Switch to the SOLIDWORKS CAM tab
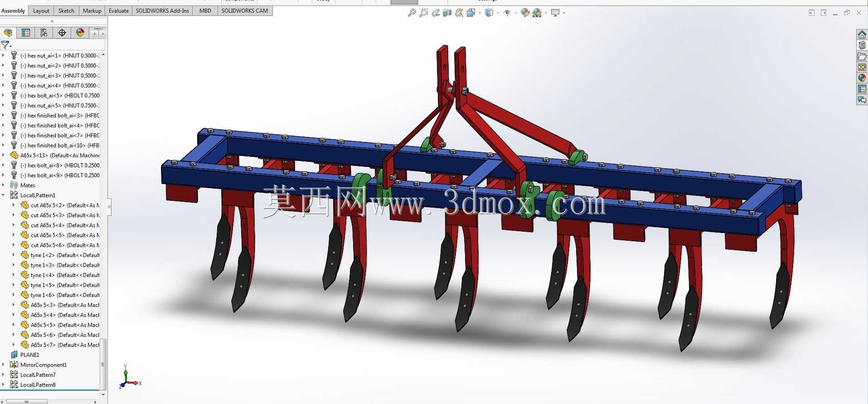Viewport: 868px width, 404px height. (x=245, y=10)
